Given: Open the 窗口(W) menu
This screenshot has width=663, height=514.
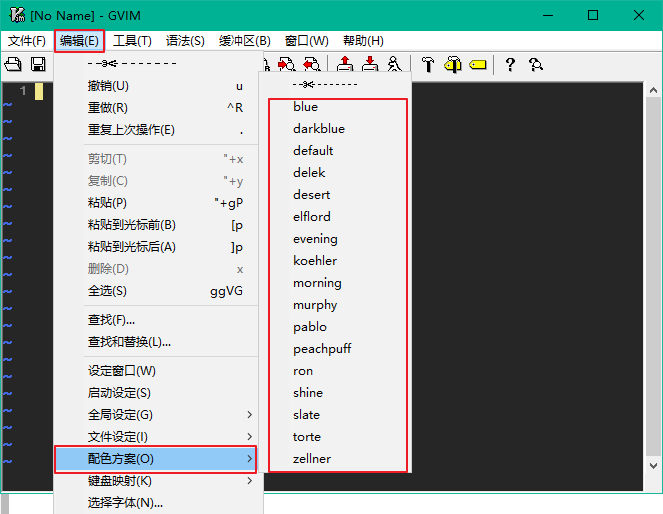Looking at the screenshot, I should pyautogui.click(x=307, y=41).
